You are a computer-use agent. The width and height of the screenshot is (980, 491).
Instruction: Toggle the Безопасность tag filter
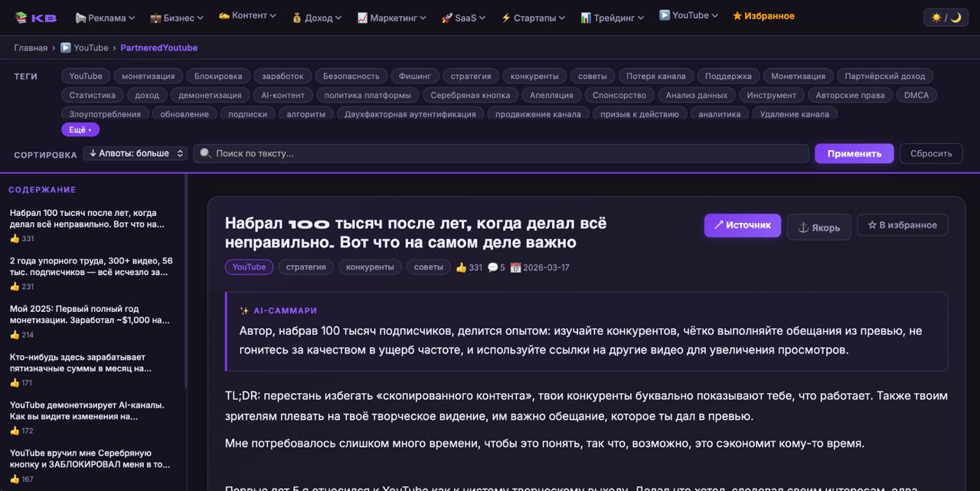click(351, 76)
